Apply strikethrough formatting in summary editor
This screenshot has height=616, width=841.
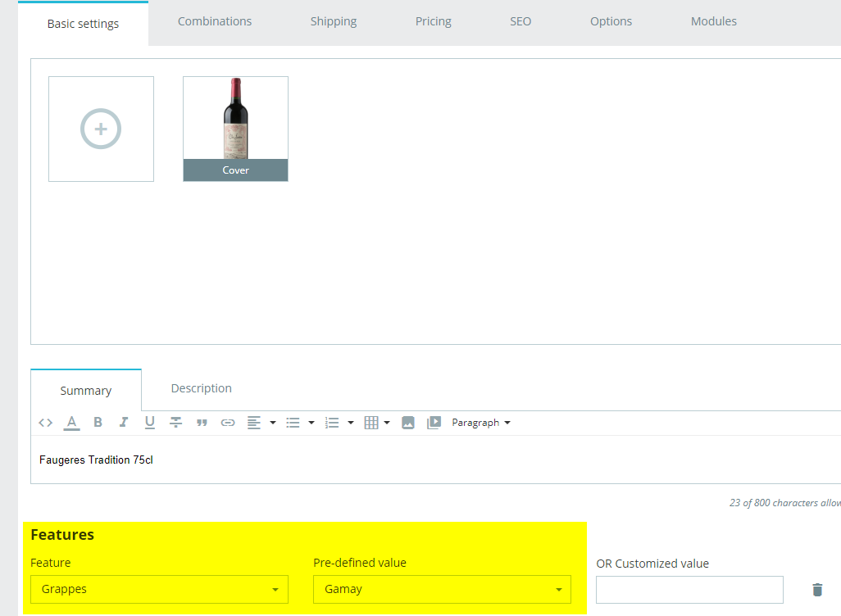pyautogui.click(x=175, y=423)
